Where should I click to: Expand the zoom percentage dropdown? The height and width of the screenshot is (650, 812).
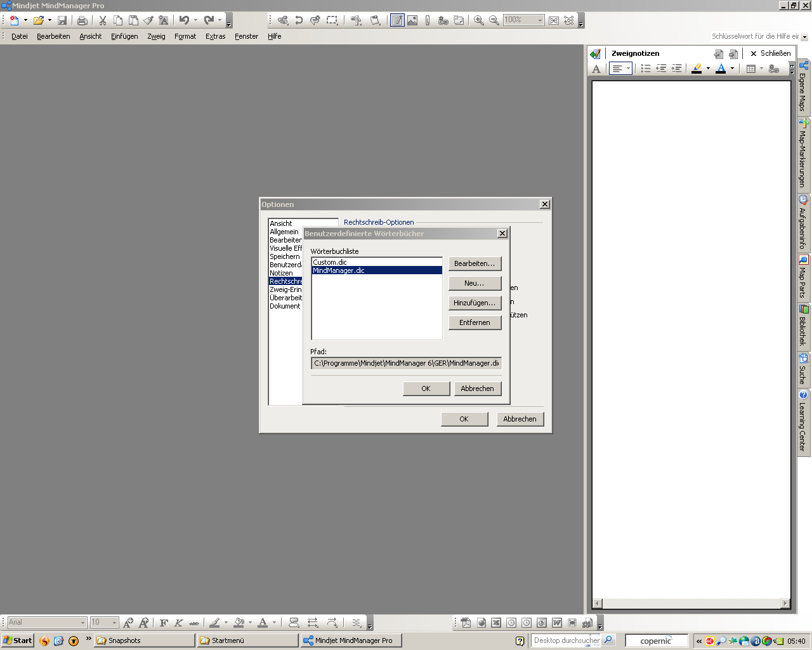click(540, 20)
